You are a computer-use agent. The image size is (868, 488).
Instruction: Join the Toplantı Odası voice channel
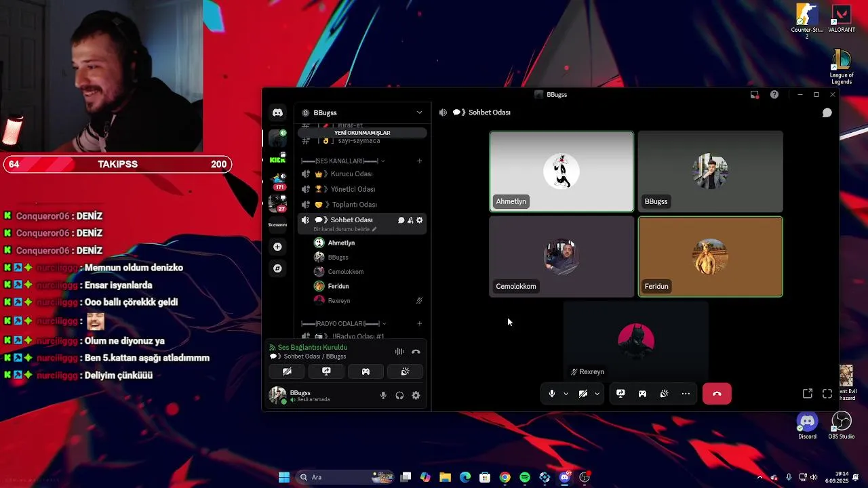(x=362, y=205)
